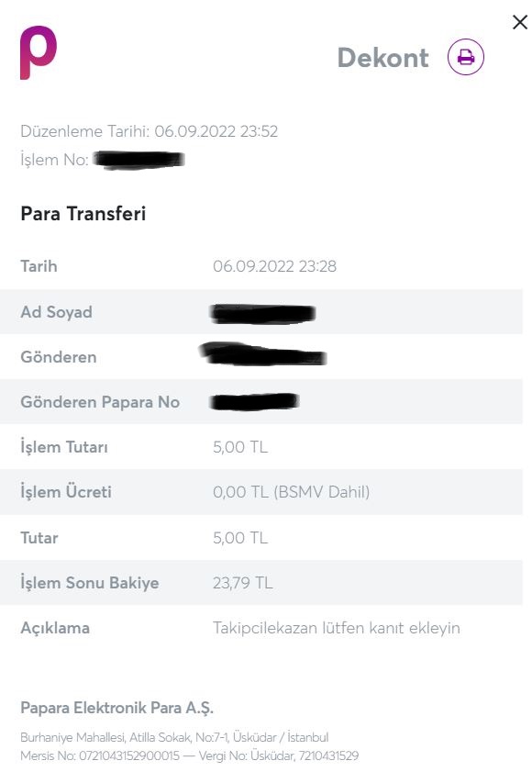Image resolution: width=532 pixels, height=772 pixels.
Task: Click the Ad Soyad row
Action: pos(261,312)
